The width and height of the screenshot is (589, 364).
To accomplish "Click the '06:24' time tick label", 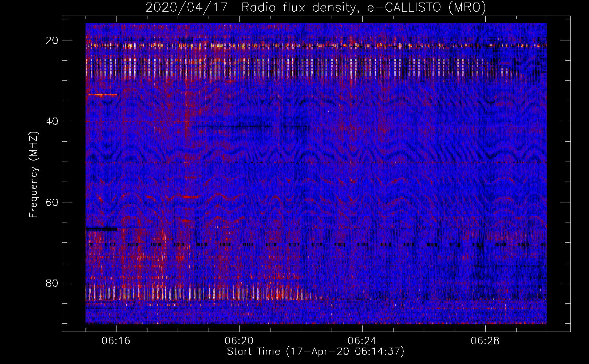I will click(362, 341).
